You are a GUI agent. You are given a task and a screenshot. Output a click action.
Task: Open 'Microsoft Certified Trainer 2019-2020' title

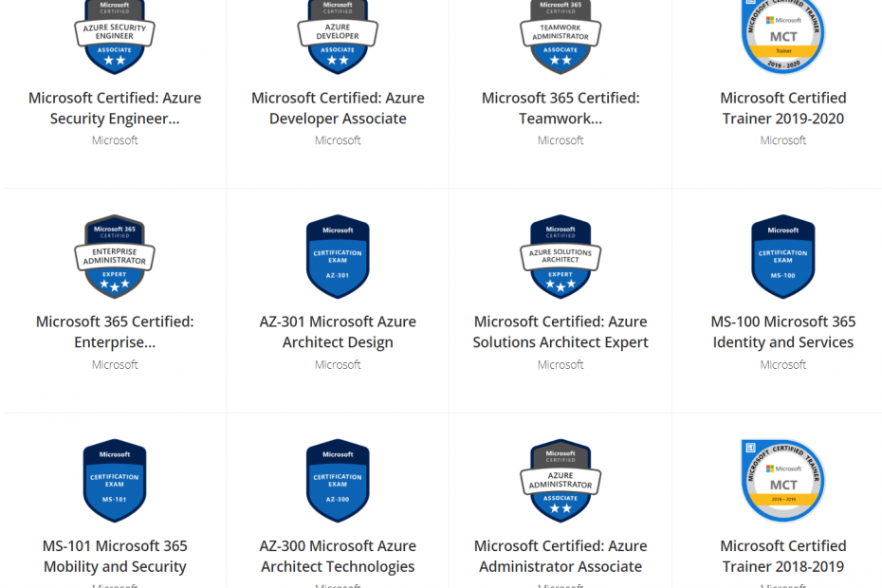(783, 108)
